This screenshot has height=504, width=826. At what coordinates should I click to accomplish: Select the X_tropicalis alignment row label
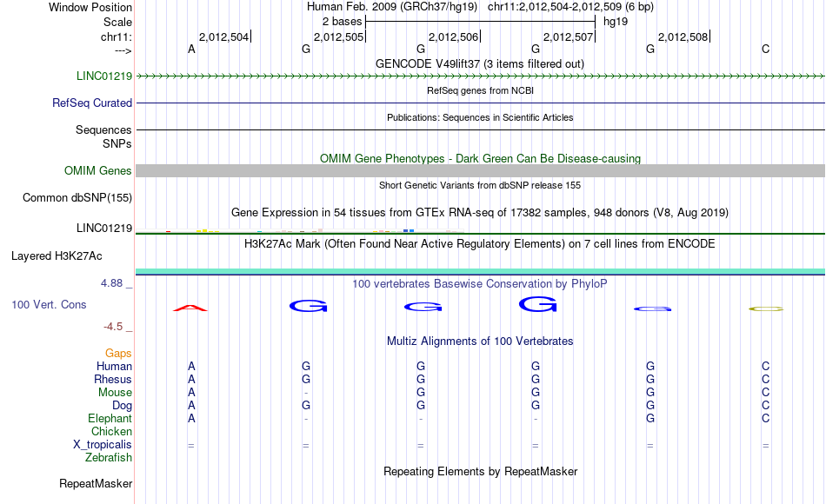pyautogui.click(x=103, y=445)
